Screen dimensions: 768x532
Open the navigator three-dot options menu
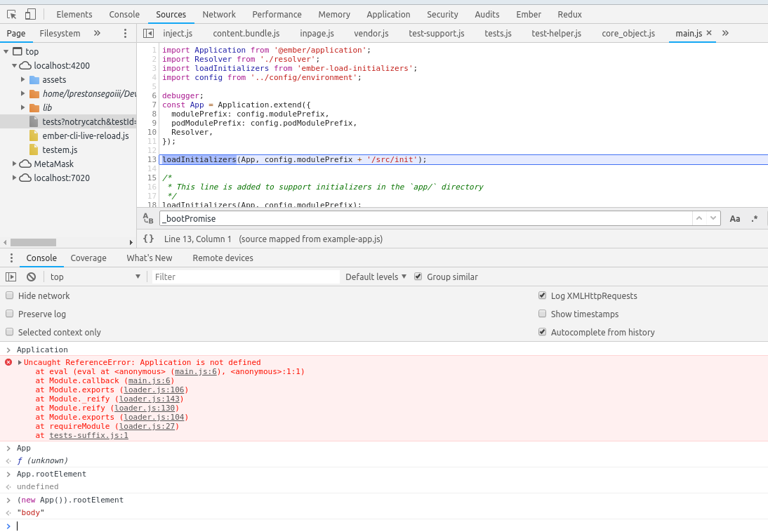pos(125,33)
